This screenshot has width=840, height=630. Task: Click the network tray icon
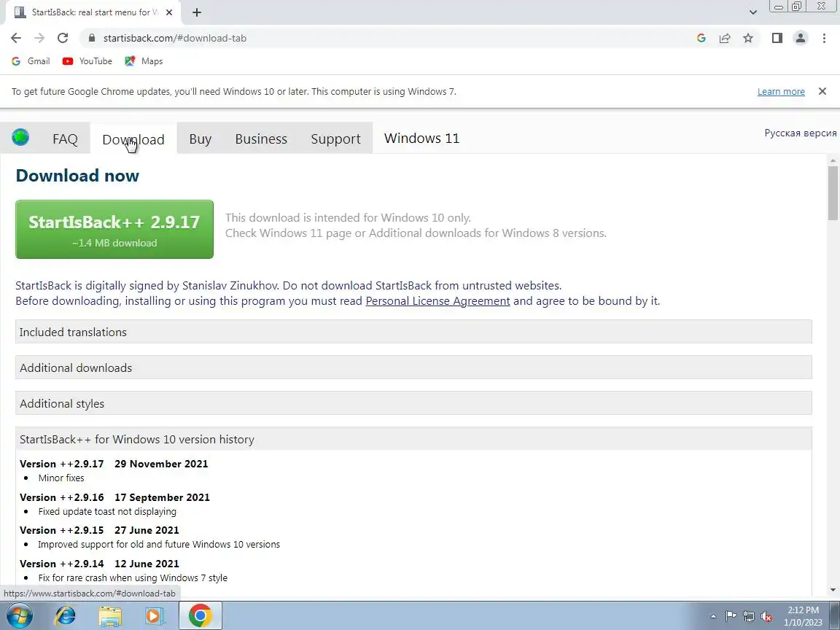(749, 616)
